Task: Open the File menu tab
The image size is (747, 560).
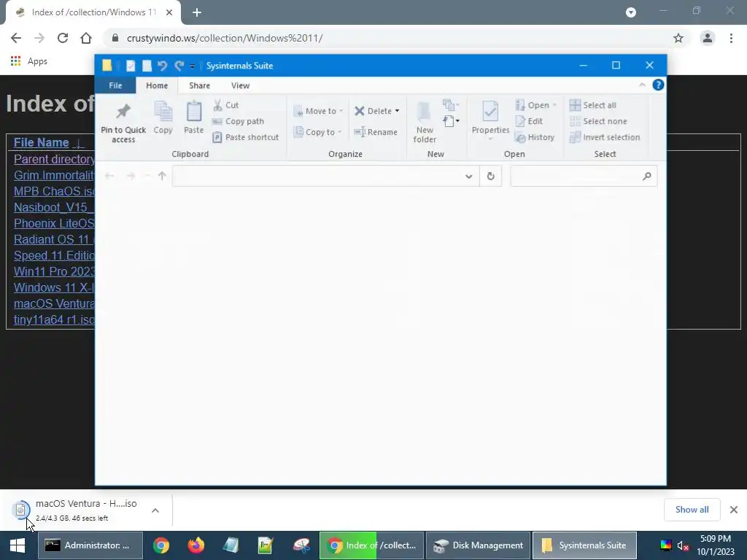Action: tap(115, 86)
